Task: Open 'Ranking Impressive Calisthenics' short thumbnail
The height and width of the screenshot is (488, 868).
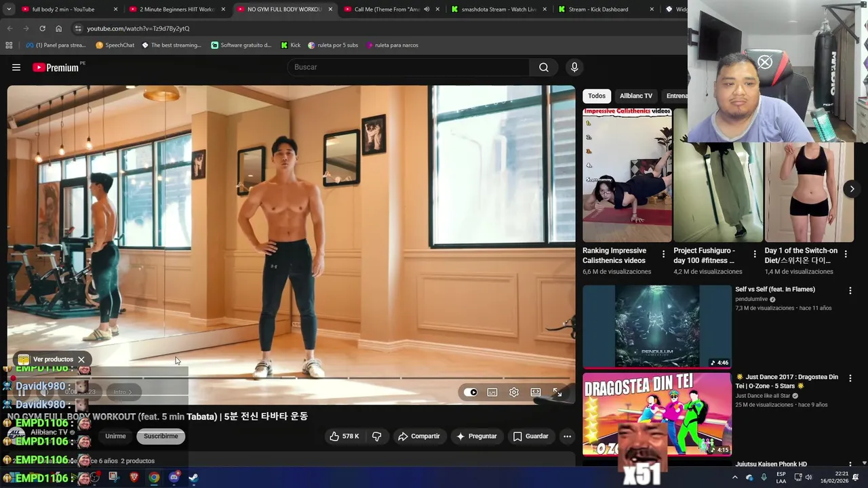Action: pos(627,175)
